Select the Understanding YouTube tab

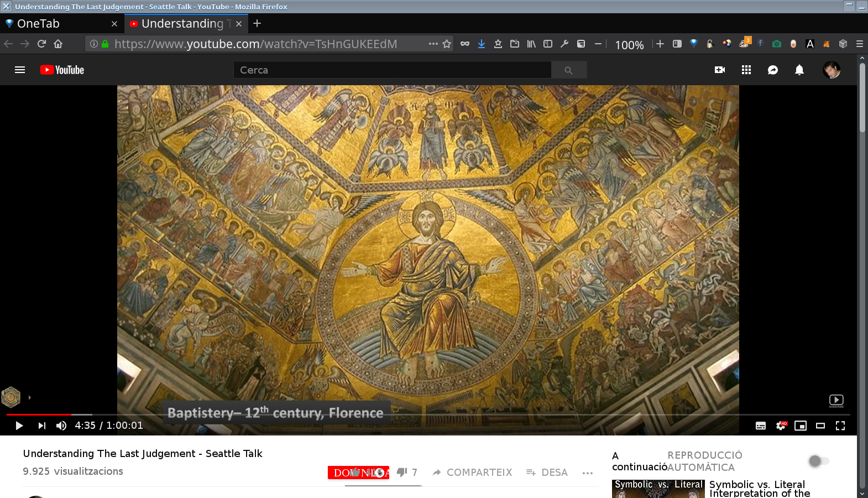pyautogui.click(x=185, y=24)
